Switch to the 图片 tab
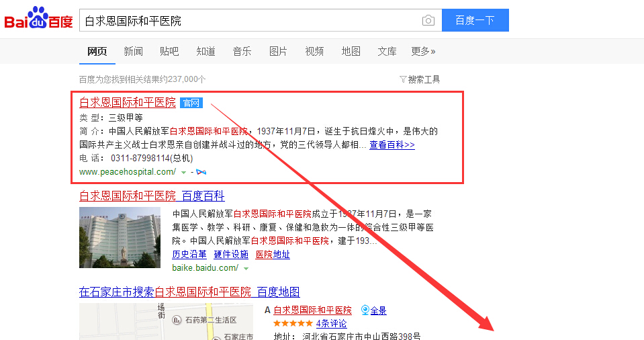This screenshot has height=340, width=644. tap(278, 51)
